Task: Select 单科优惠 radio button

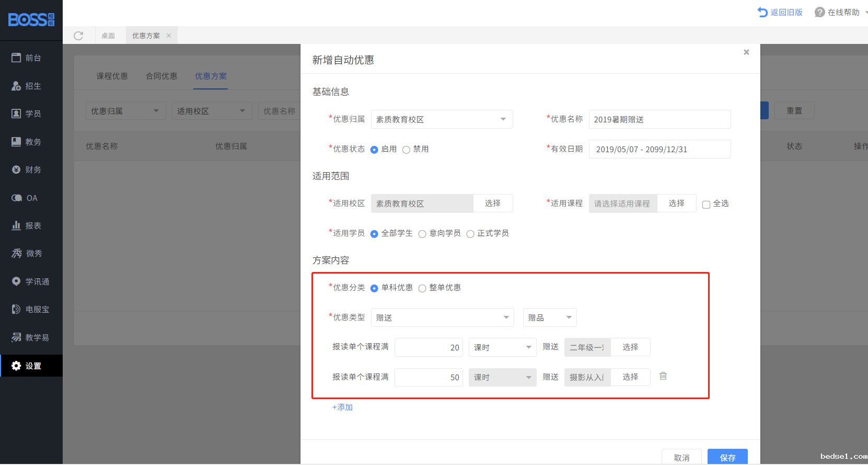Action: pos(374,288)
